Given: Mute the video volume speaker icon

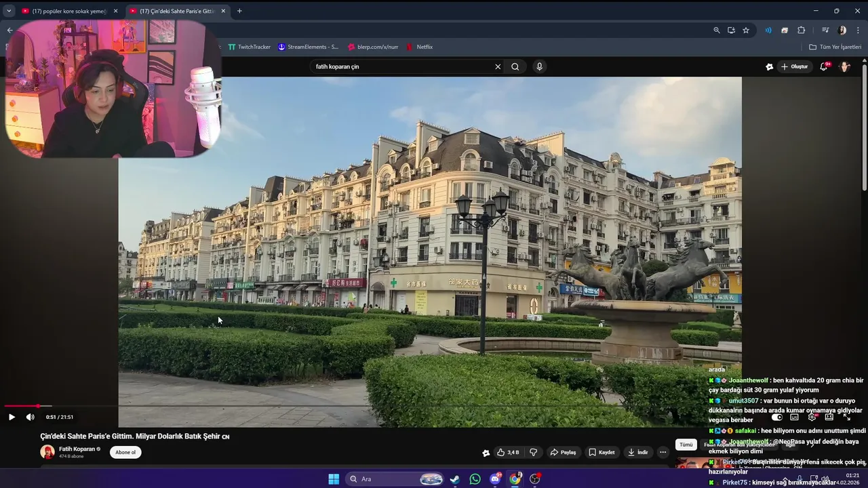Looking at the screenshot, I should click(30, 417).
